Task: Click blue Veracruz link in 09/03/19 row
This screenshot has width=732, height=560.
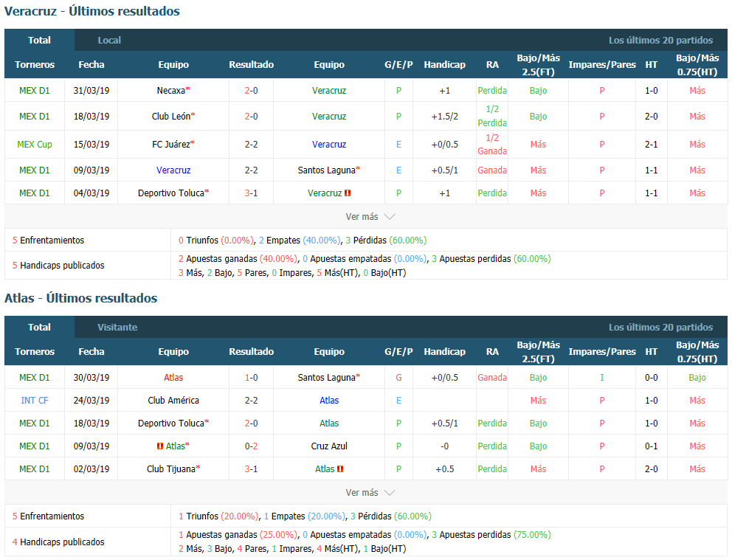Action: point(173,170)
